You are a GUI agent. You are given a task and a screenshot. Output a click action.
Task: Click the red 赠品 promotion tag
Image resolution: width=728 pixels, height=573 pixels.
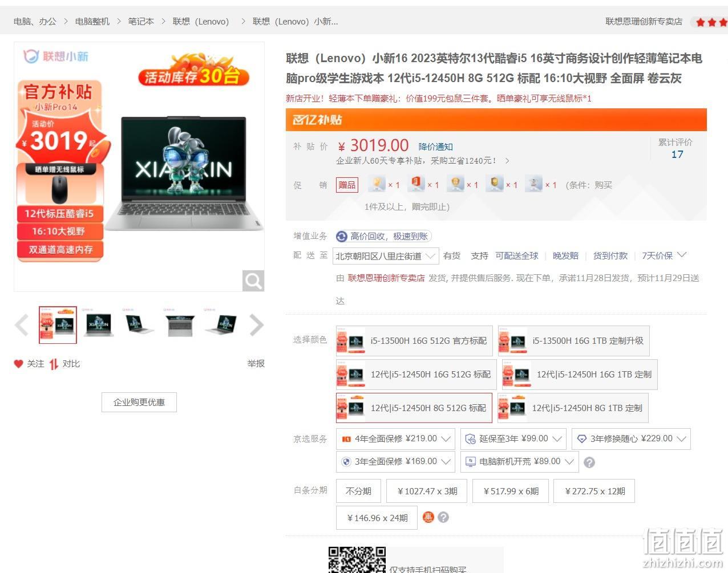(x=347, y=185)
